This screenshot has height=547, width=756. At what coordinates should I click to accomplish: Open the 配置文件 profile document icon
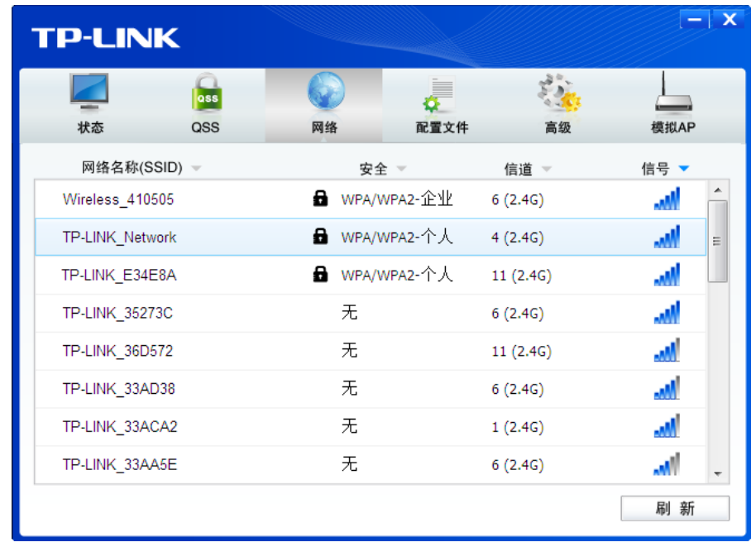(438, 94)
